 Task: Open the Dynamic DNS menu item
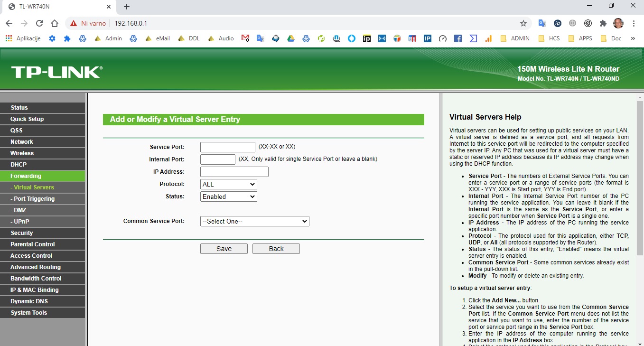(x=43, y=301)
